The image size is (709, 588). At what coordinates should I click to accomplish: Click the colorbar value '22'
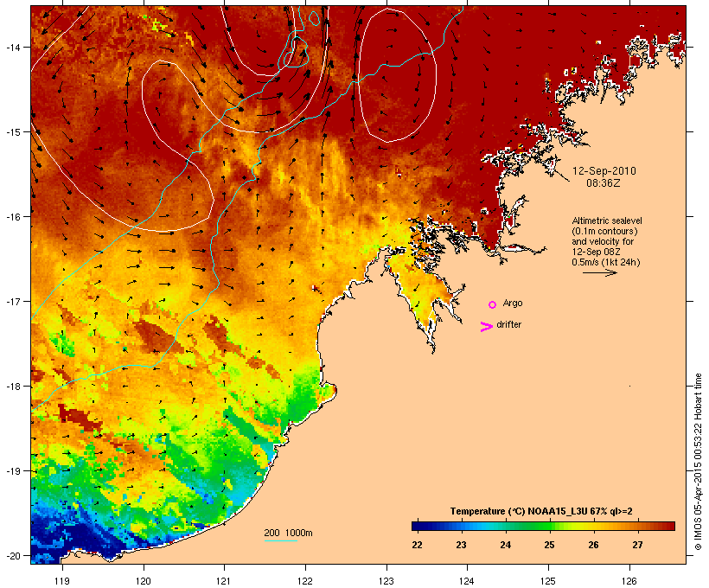point(417,545)
